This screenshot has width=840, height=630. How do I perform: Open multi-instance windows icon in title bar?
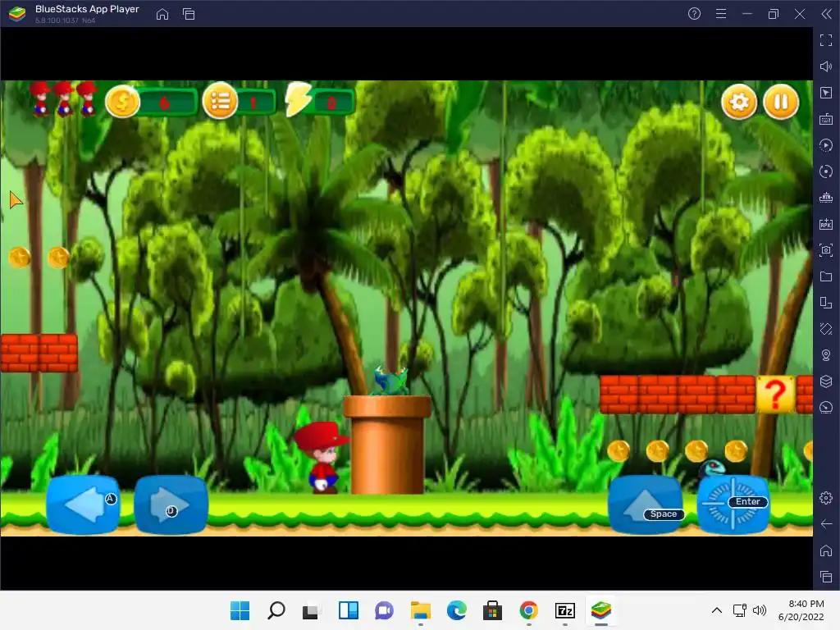pyautogui.click(x=189, y=14)
